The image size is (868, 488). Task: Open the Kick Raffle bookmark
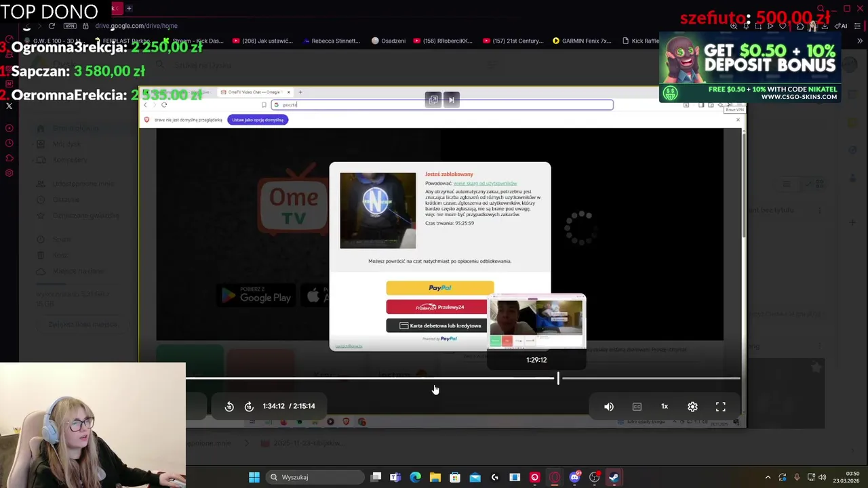(x=641, y=41)
